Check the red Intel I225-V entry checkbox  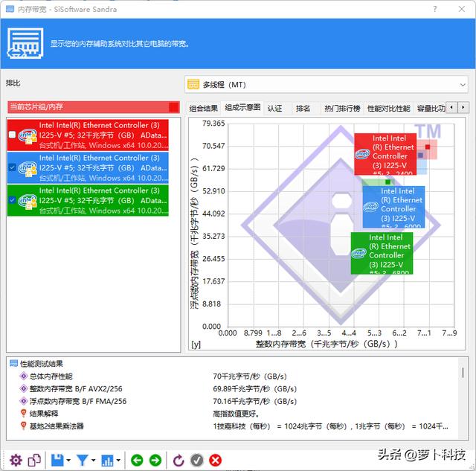[x=12, y=135]
